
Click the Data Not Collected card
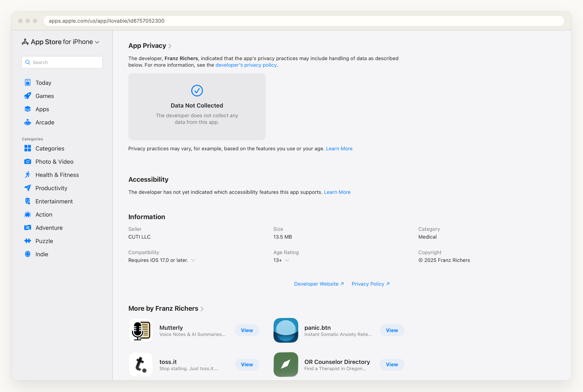(197, 107)
